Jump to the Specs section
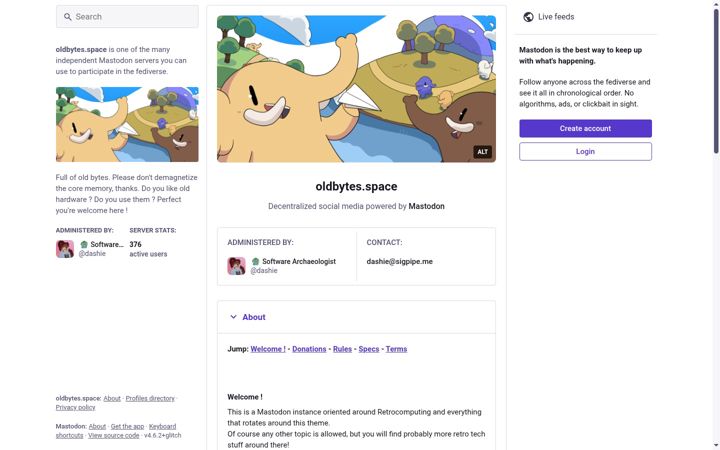This screenshot has width=720, height=450. click(x=369, y=349)
